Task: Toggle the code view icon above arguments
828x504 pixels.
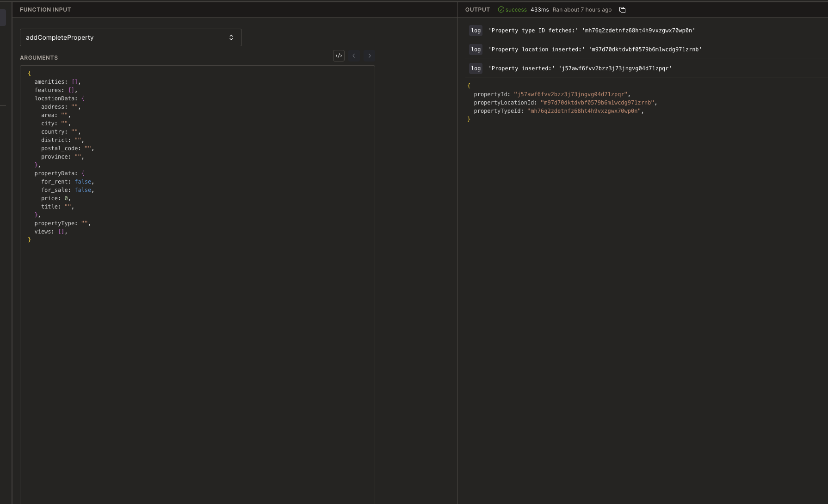Action: point(339,56)
